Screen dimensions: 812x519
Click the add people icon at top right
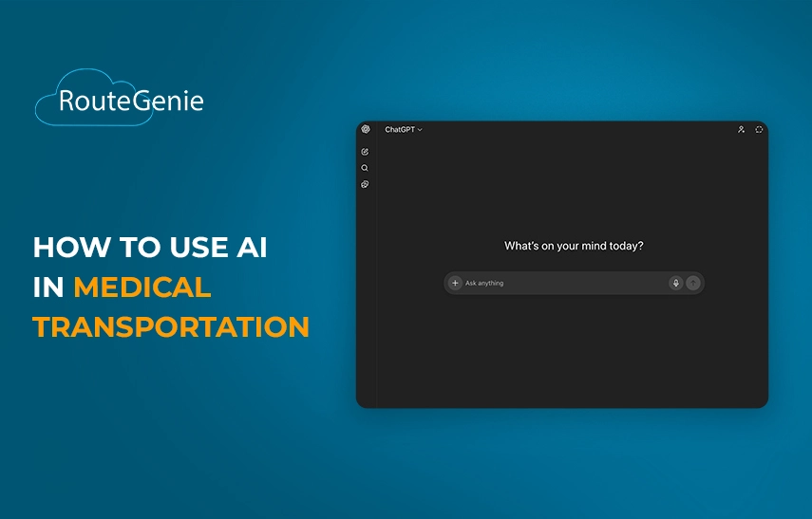741,129
